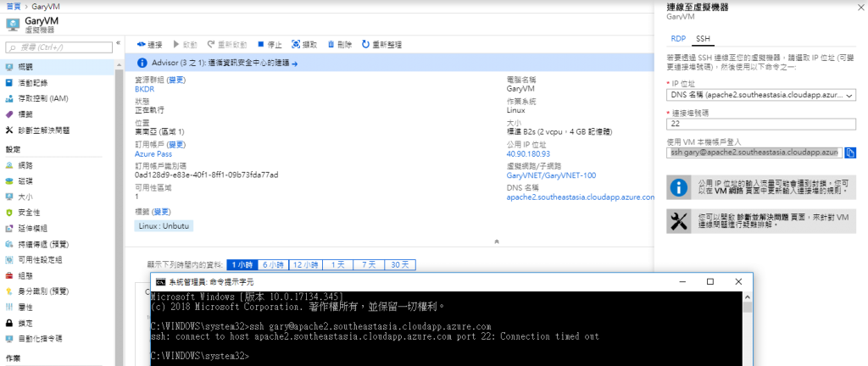Open the BKDR resource group link
The height and width of the screenshot is (366, 868).
144,88
